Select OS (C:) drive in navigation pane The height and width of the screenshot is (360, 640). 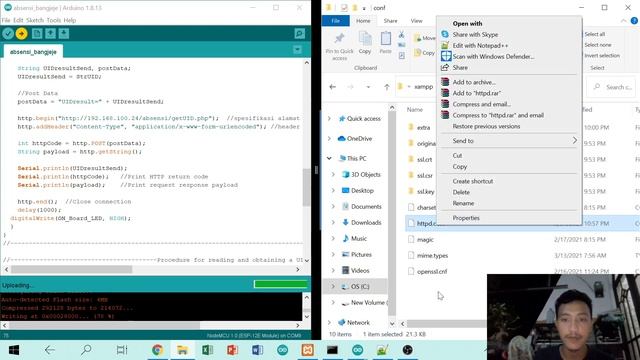point(360,287)
